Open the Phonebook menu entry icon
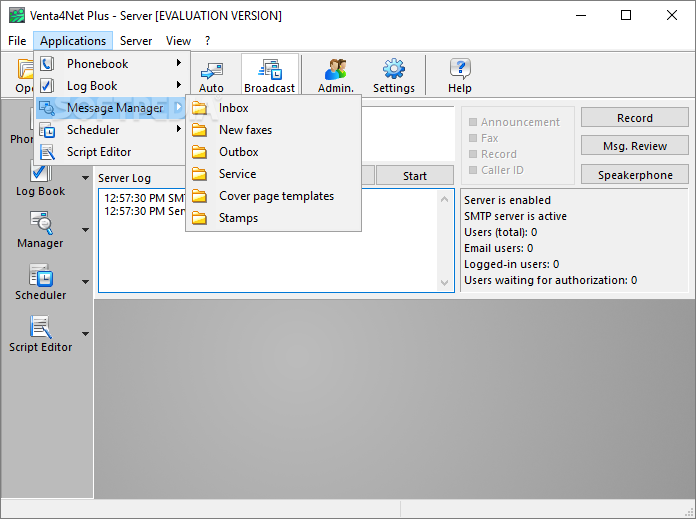The image size is (696, 519). [x=47, y=64]
